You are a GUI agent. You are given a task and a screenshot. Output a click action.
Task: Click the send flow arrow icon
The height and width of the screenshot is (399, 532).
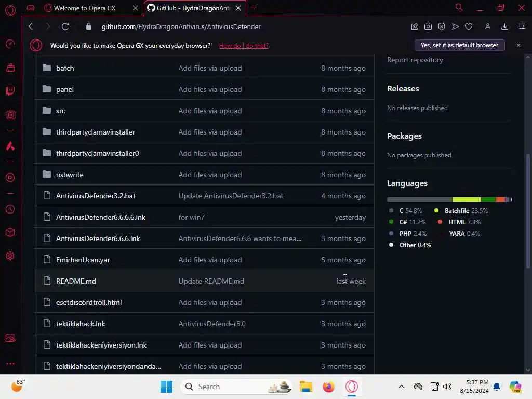pyautogui.click(x=455, y=26)
